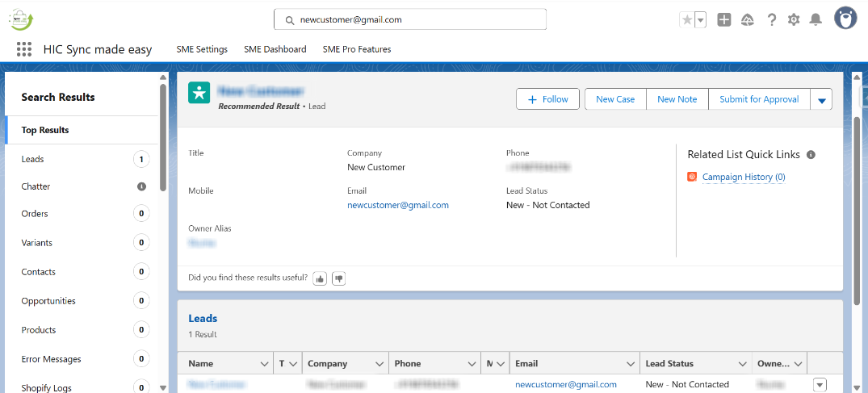Click Related List Quick Links info icon

point(811,154)
